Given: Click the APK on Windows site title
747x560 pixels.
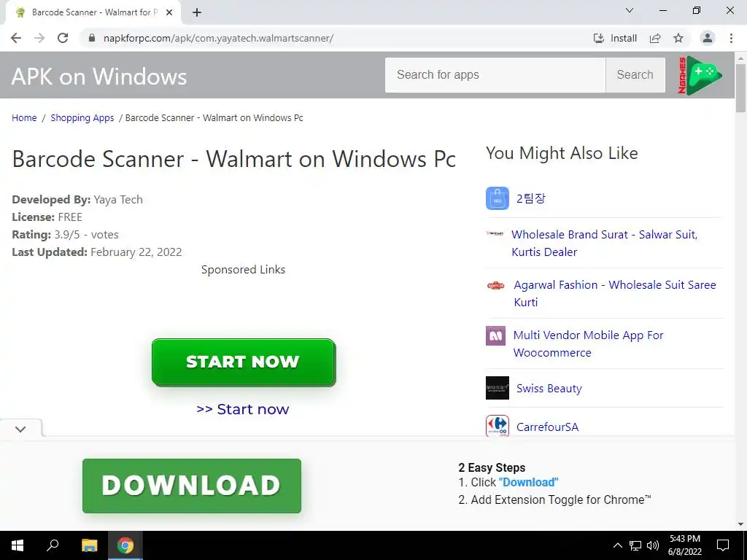Looking at the screenshot, I should [99, 76].
